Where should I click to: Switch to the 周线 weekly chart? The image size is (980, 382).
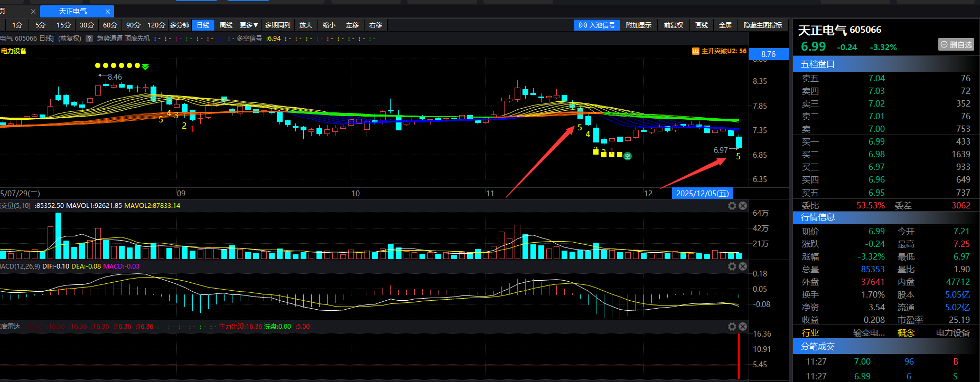(226, 25)
